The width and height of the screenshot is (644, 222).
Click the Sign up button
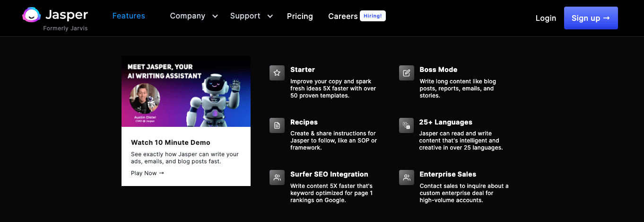(591, 18)
